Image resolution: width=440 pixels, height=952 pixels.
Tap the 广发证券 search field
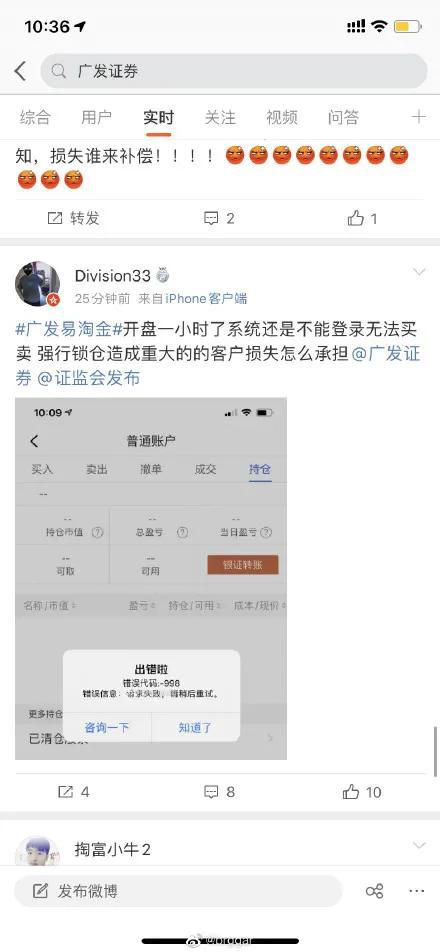(x=234, y=71)
